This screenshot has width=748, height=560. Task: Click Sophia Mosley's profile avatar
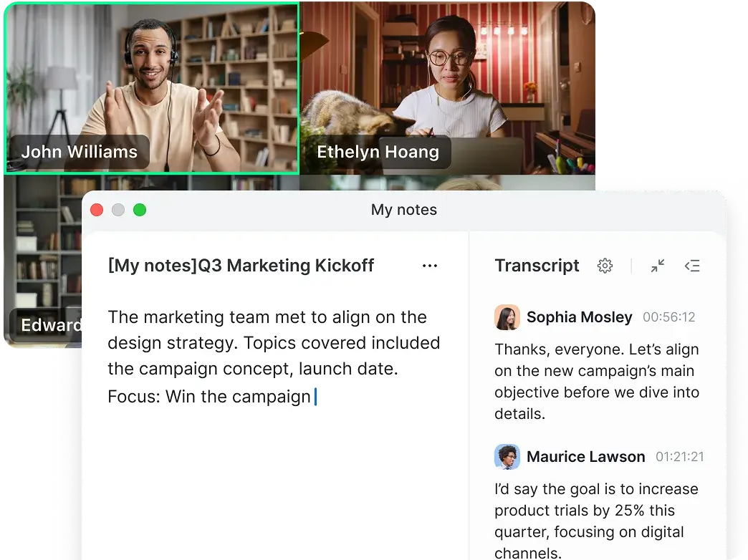pyautogui.click(x=507, y=317)
